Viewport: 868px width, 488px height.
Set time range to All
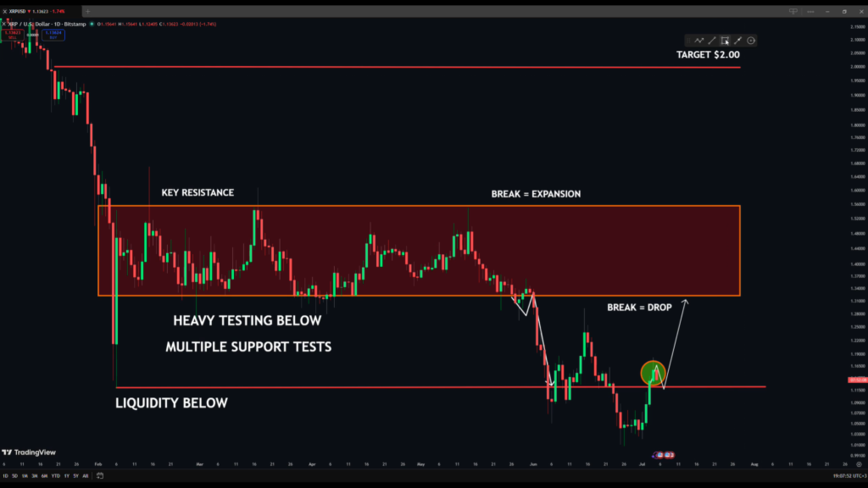[86, 476]
